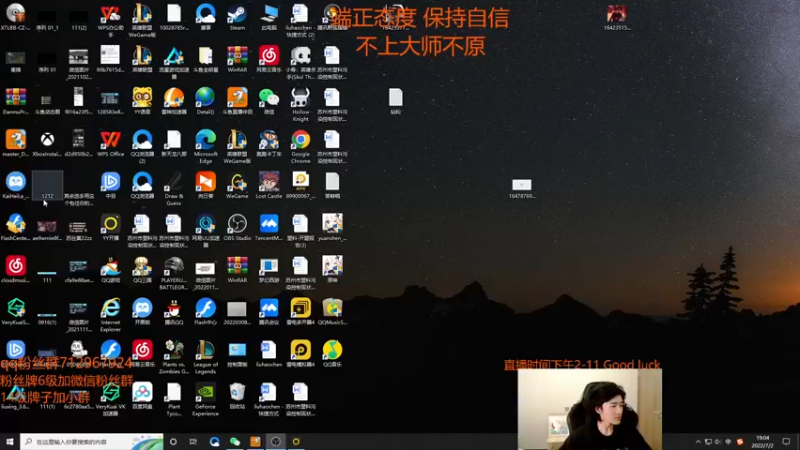Image resolution: width=800 pixels, height=450 pixels.
Task: Select the Plant Tycoon file icon
Action: point(173,397)
